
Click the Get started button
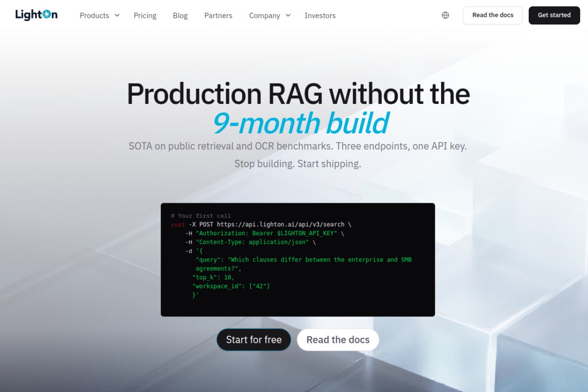(554, 15)
